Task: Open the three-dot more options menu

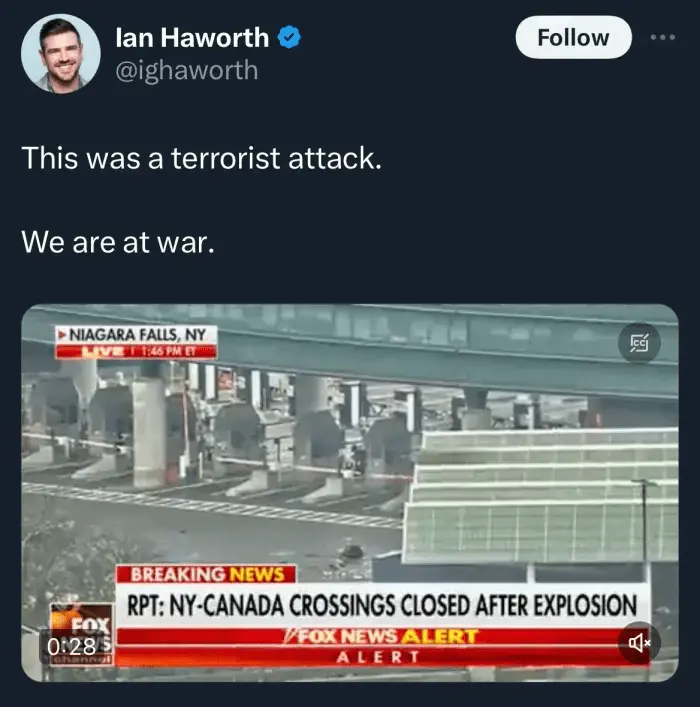Action: [x=663, y=37]
